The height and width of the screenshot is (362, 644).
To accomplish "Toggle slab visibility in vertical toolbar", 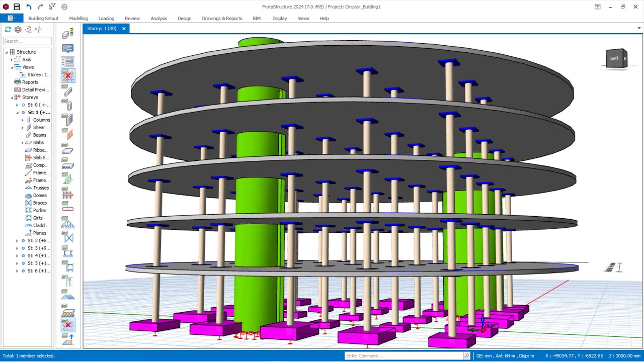I will click(68, 149).
